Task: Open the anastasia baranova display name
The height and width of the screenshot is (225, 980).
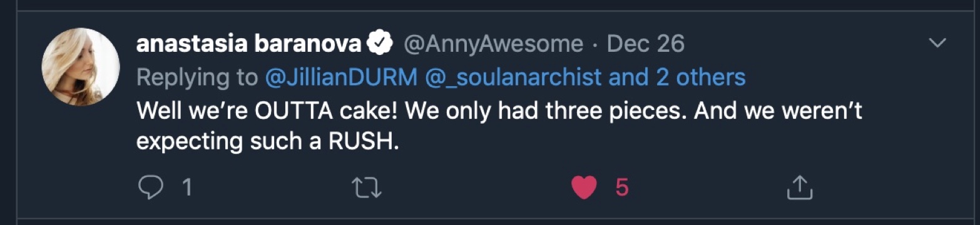Action: (x=248, y=44)
